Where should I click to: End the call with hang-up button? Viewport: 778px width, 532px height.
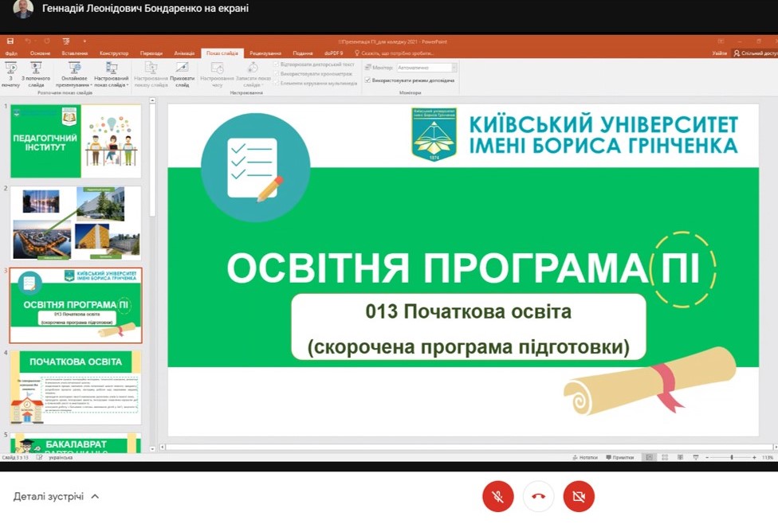pos(538,495)
